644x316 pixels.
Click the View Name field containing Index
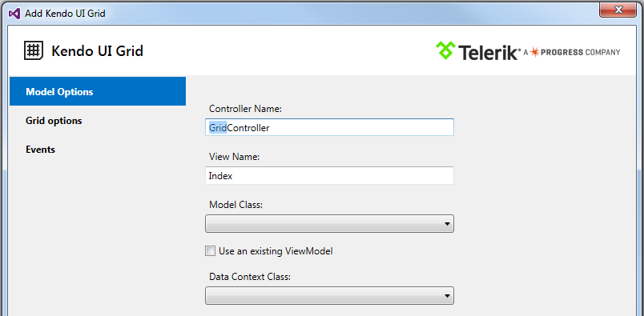[x=329, y=176]
